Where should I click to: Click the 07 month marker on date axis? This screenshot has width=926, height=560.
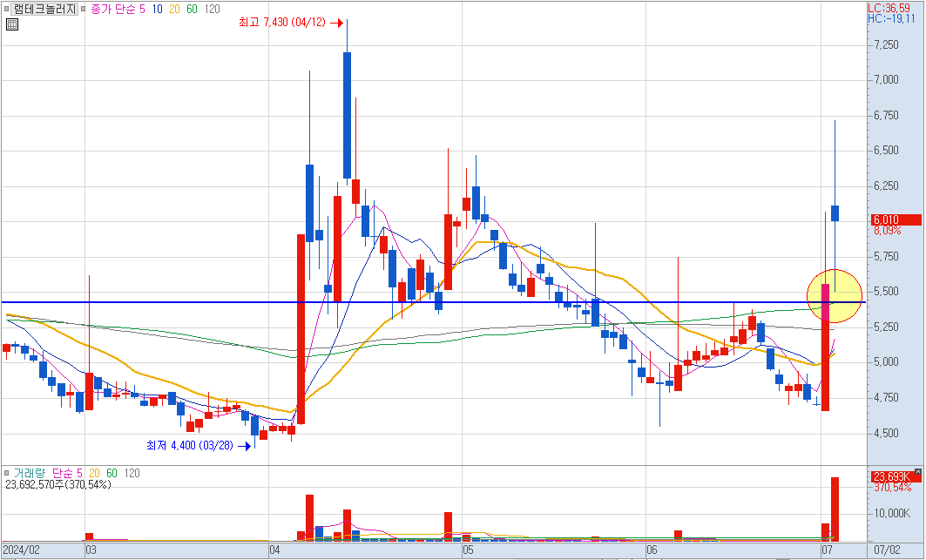(828, 550)
